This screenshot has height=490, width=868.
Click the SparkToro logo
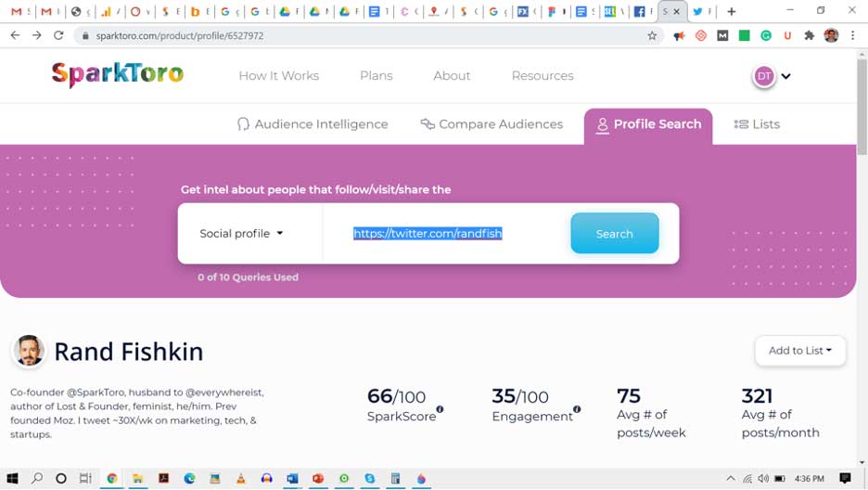(x=118, y=75)
